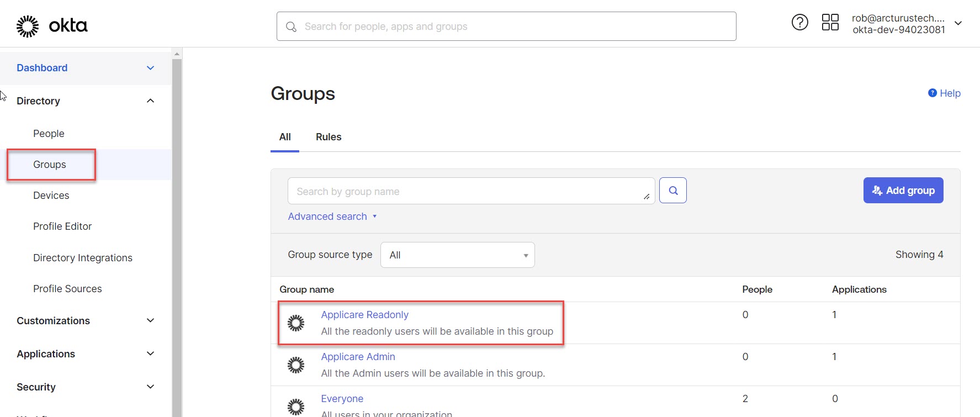Open the apps grid icon

830,23
